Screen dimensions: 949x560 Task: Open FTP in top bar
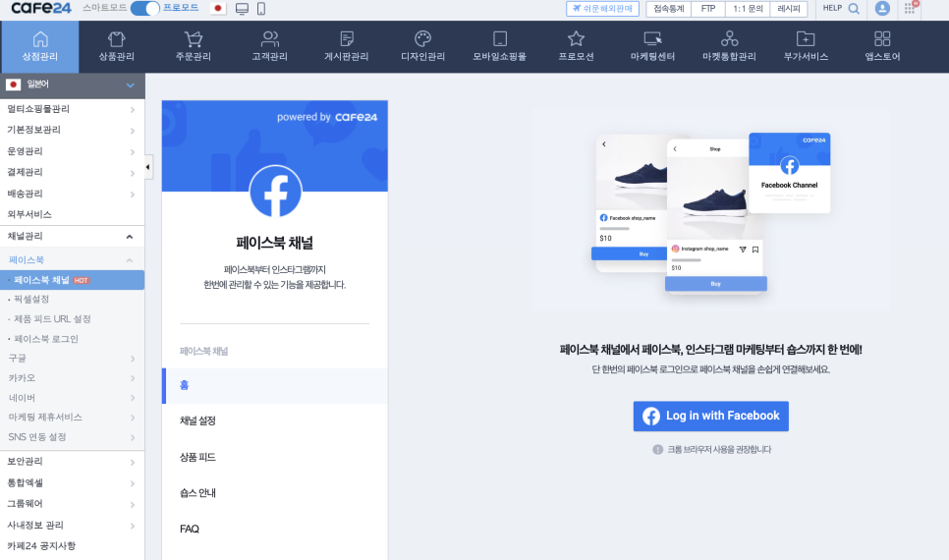708,9
